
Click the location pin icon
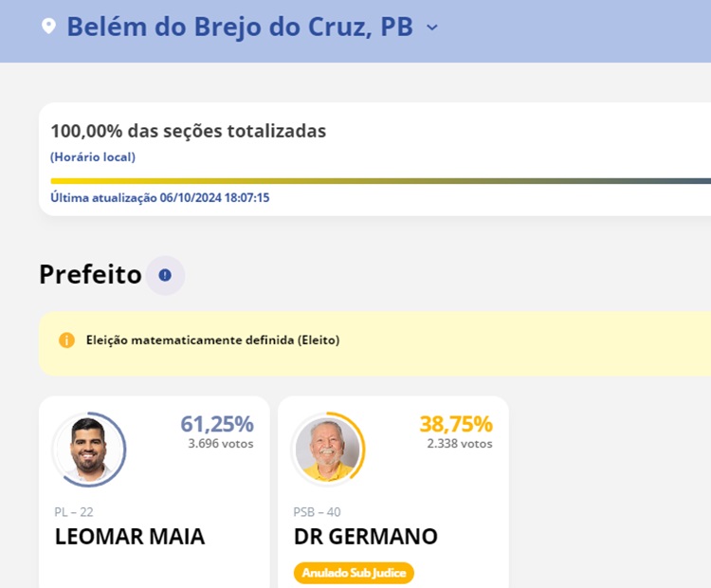48,27
